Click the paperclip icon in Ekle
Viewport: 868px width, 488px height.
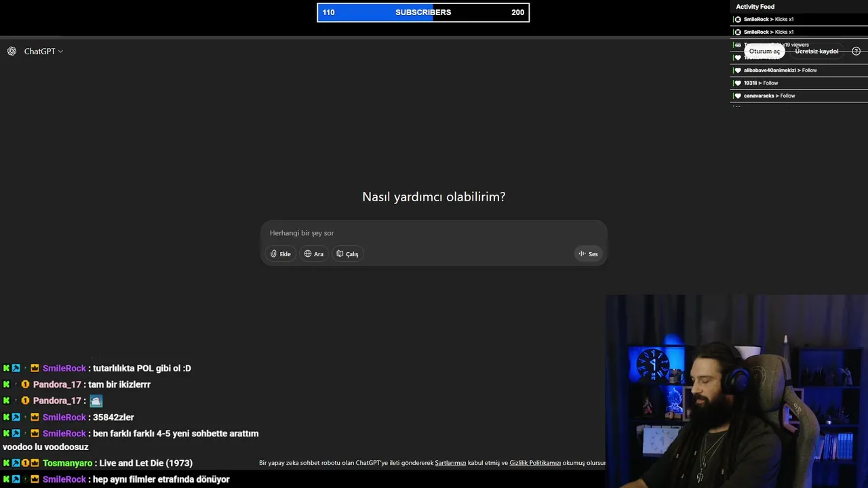click(274, 254)
